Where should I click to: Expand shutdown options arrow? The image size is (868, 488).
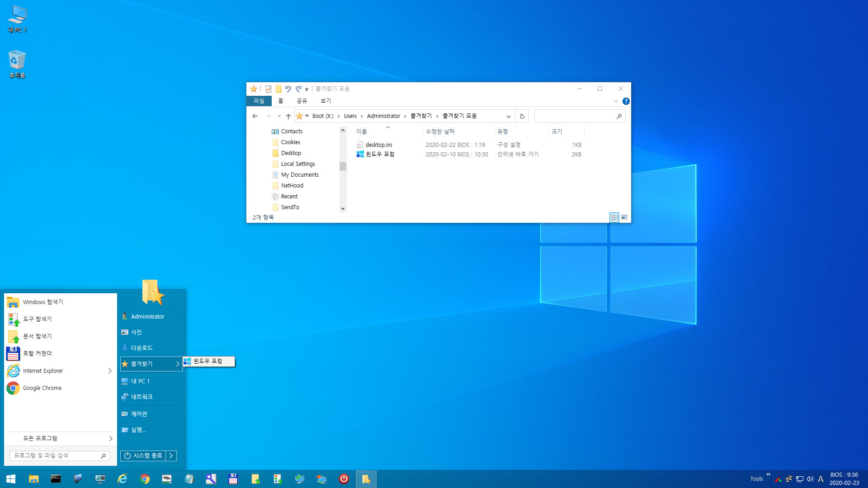coord(171,456)
